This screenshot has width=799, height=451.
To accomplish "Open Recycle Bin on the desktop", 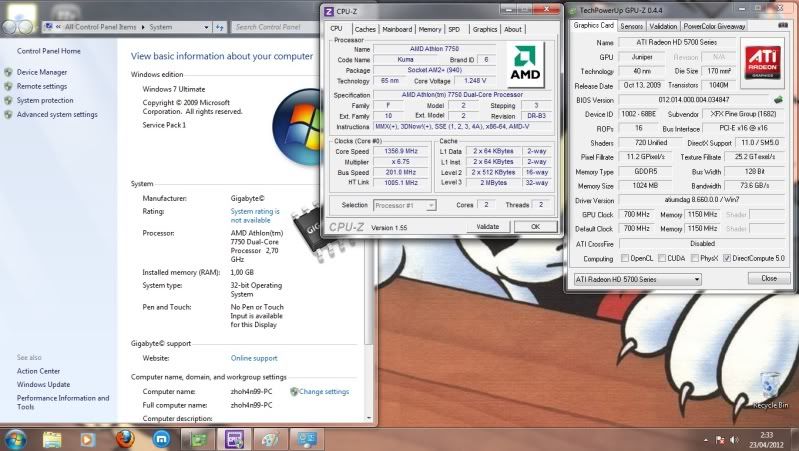I will coord(770,390).
